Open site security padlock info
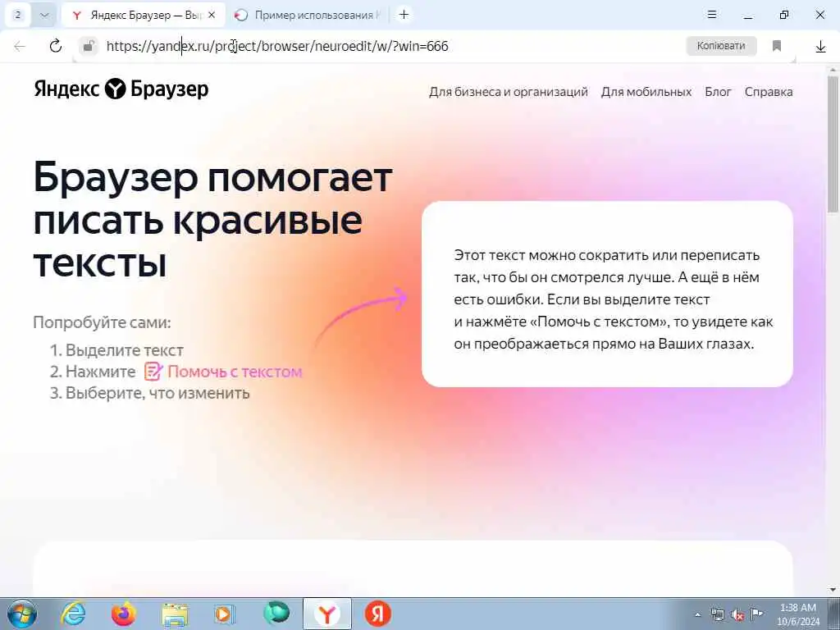Viewport: 840px width, 630px height. click(89, 46)
